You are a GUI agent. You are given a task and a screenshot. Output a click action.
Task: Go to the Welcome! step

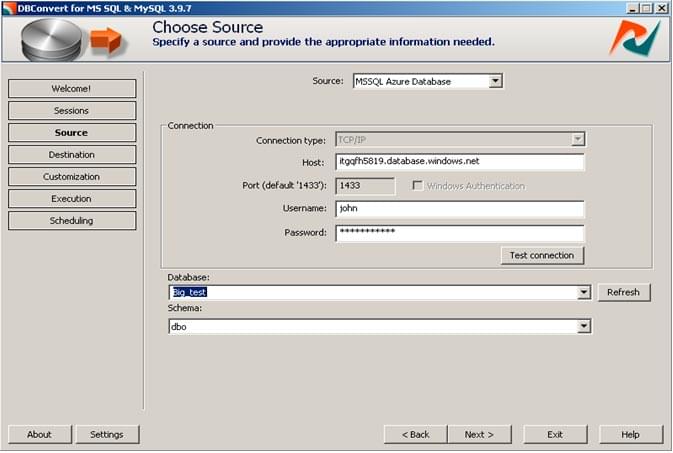(72, 88)
